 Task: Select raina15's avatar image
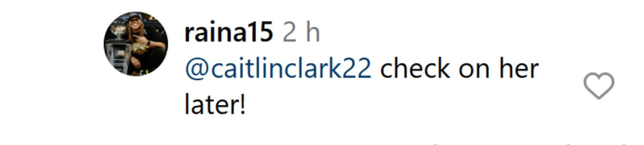[x=136, y=44]
